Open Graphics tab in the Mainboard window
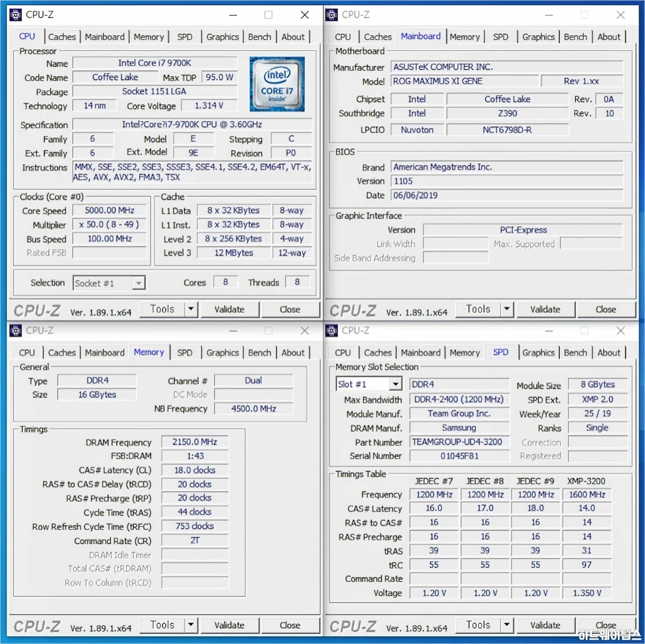 click(x=538, y=37)
